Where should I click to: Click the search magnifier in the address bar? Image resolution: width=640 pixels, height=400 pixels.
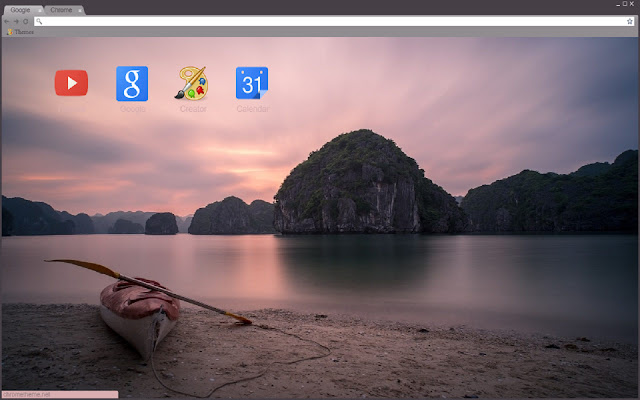coord(39,21)
